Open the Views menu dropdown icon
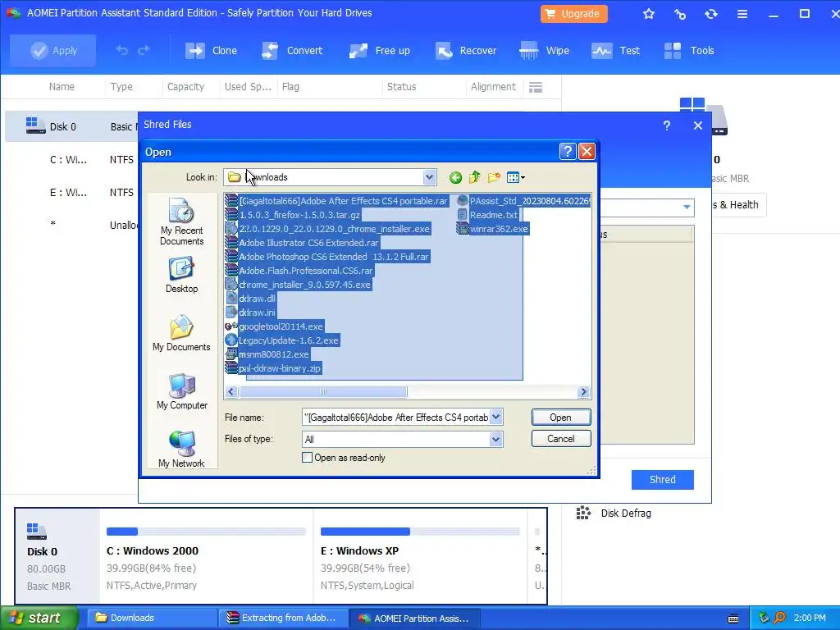The image size is (840, 630). tap(515, 177)
